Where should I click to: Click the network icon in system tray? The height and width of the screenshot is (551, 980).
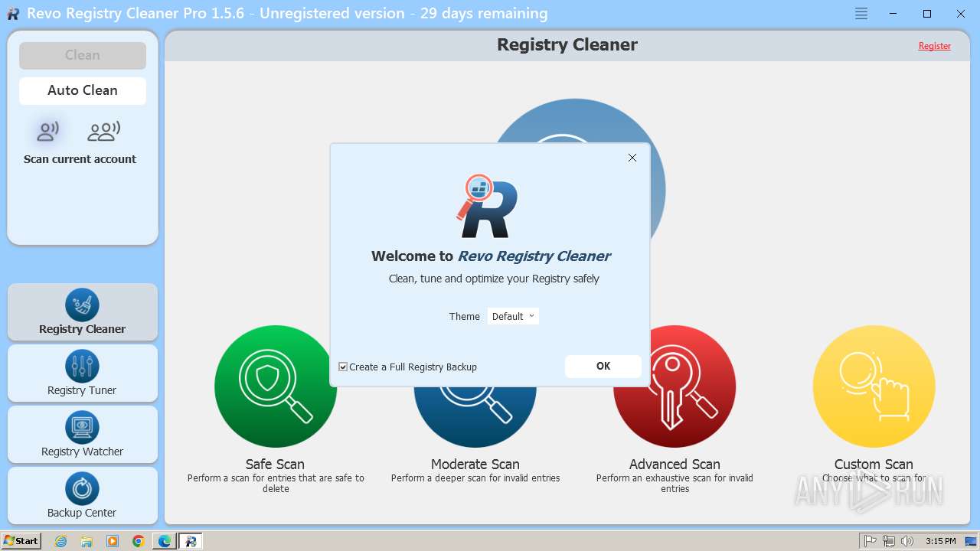889,541
